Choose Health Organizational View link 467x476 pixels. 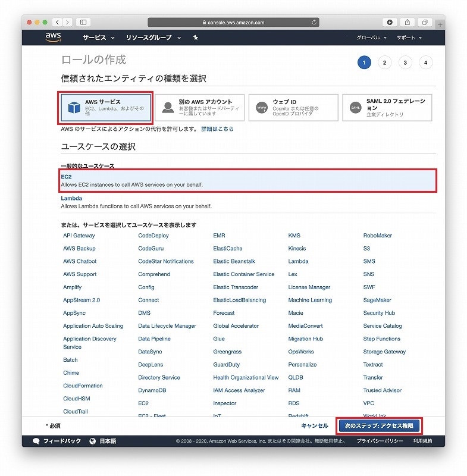(246, 378)
